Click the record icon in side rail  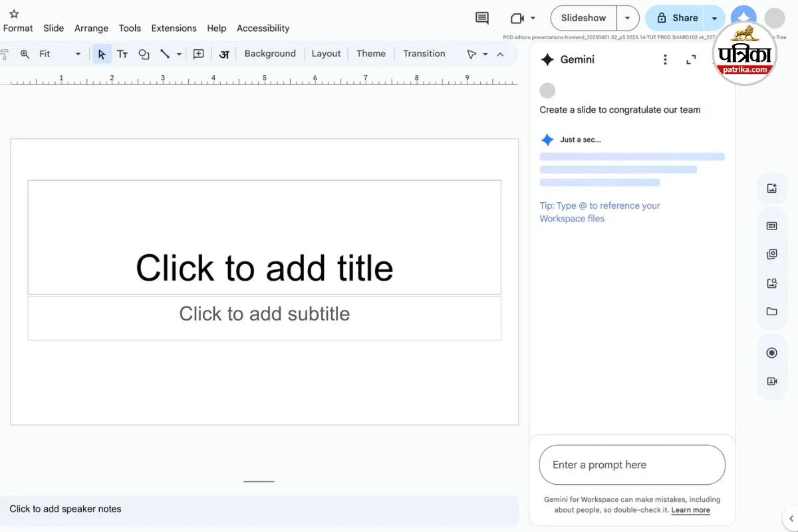tap(771, 352)
